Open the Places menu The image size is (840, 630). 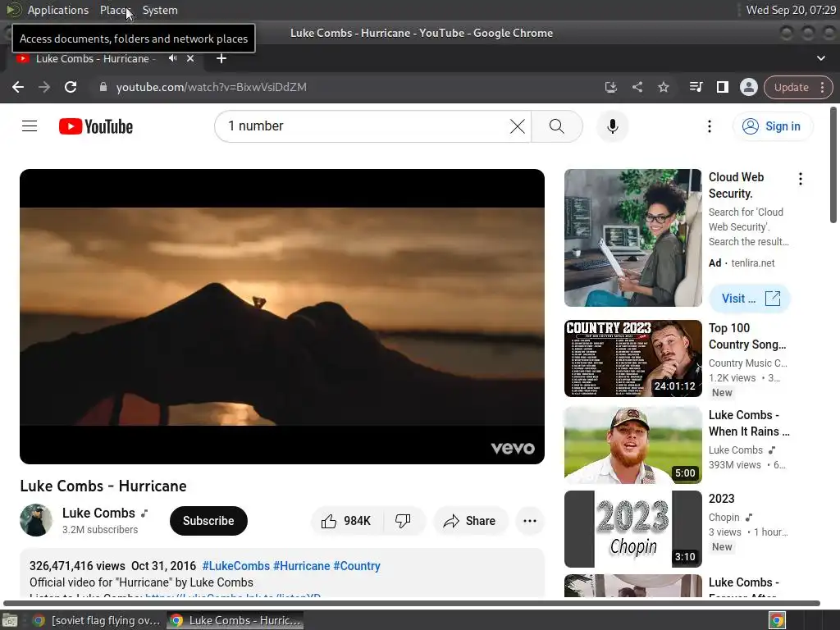pyautogui.click(x=115, y=10)
